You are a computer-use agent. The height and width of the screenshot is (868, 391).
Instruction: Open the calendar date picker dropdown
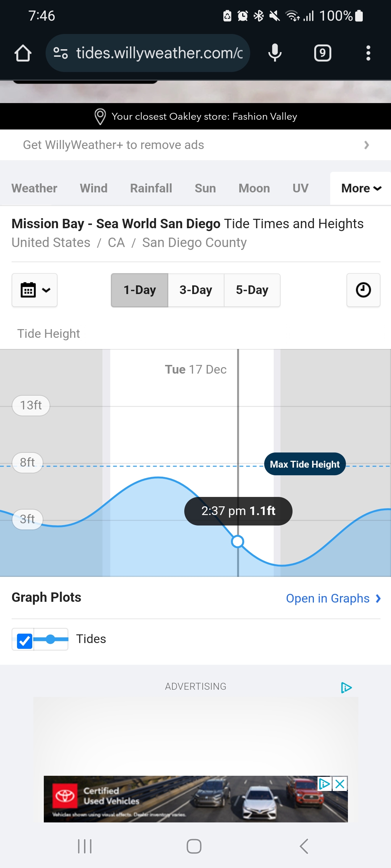(34, 290)
